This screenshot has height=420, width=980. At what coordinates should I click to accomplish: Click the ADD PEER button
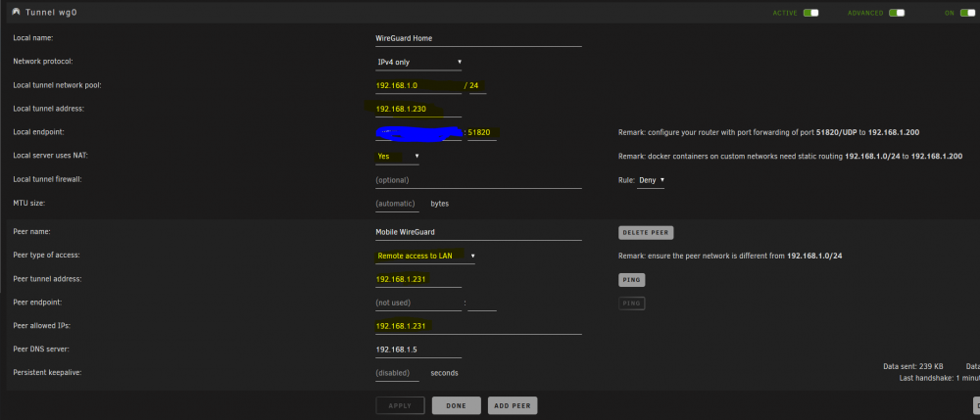513,405
